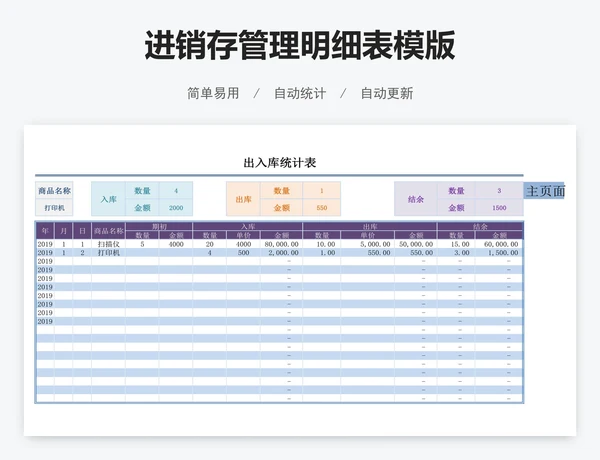This screenshot has width=600, height=460.
Task: Click the 商品名称 label above the product selector
Action: 54,191
